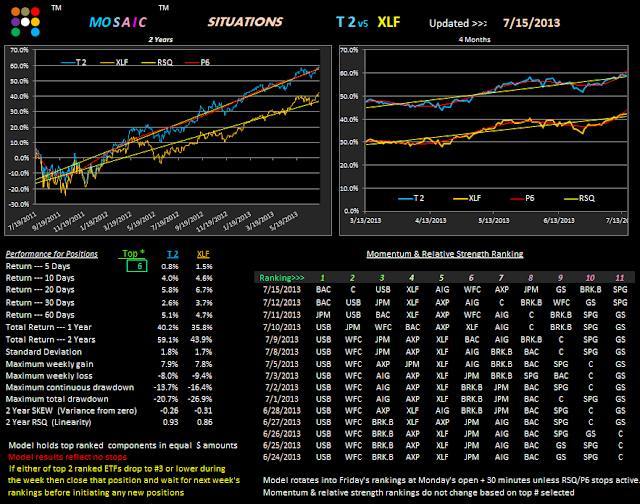This screenshot has width=640, height=504.
Task: Click the Momentum & Relative Strength Ranking heading
Action: 445,254
